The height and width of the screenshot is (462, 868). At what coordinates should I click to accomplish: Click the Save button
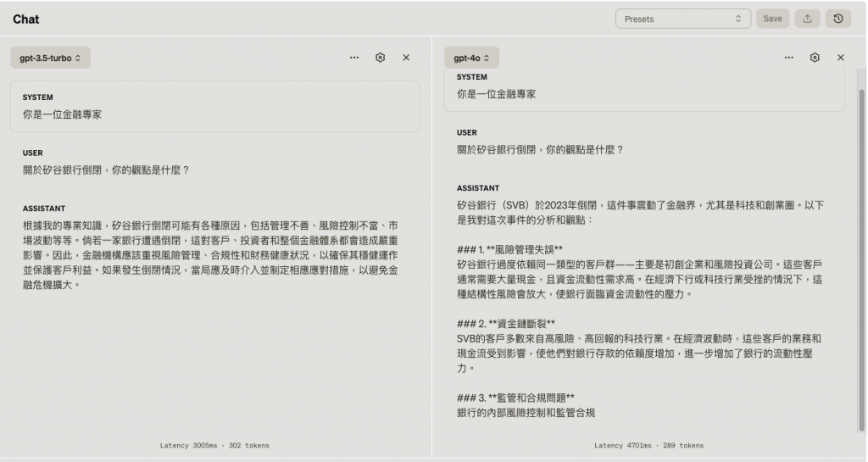click(772, 19)
